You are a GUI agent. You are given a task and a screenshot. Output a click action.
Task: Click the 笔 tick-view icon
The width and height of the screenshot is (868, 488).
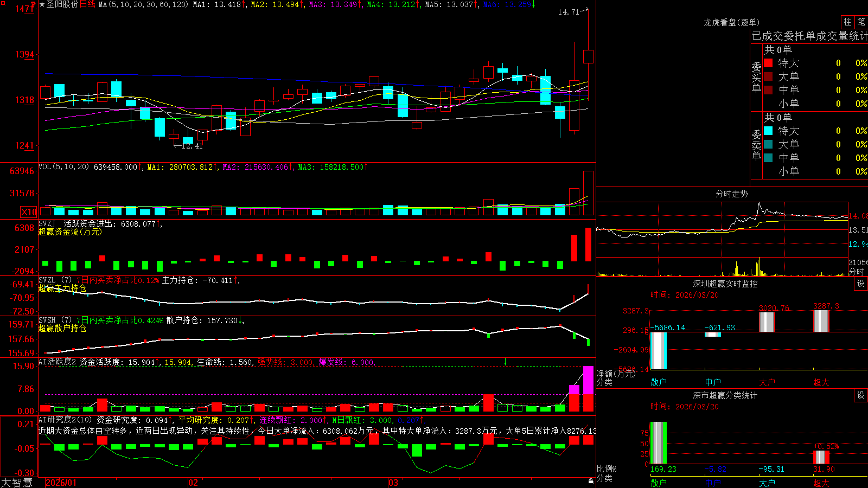861,22
